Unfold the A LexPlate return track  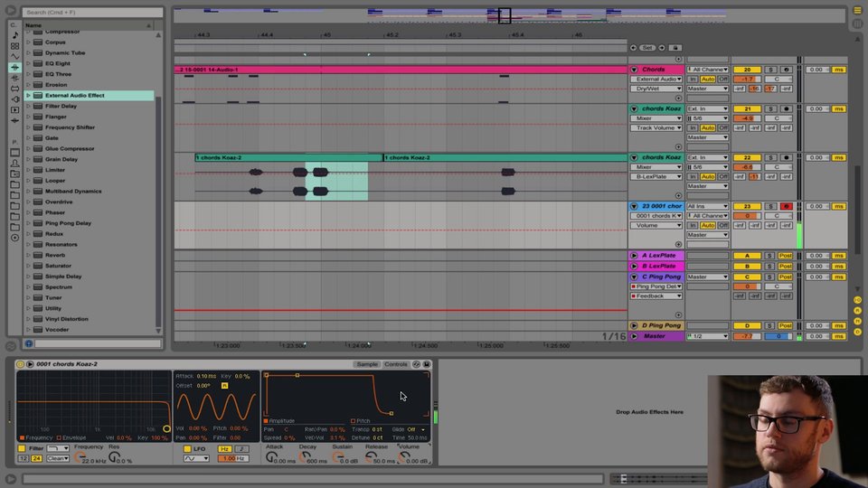click(634, 256)
